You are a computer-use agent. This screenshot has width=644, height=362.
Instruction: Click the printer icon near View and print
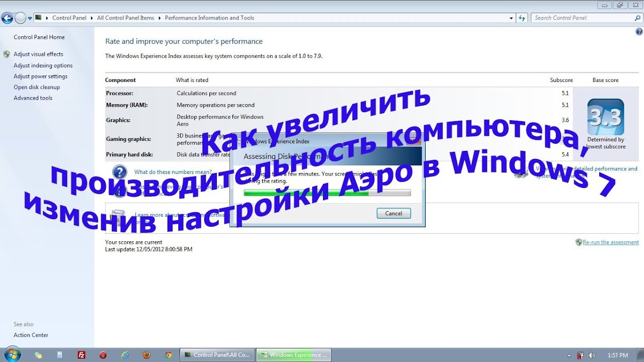(521, 173)
